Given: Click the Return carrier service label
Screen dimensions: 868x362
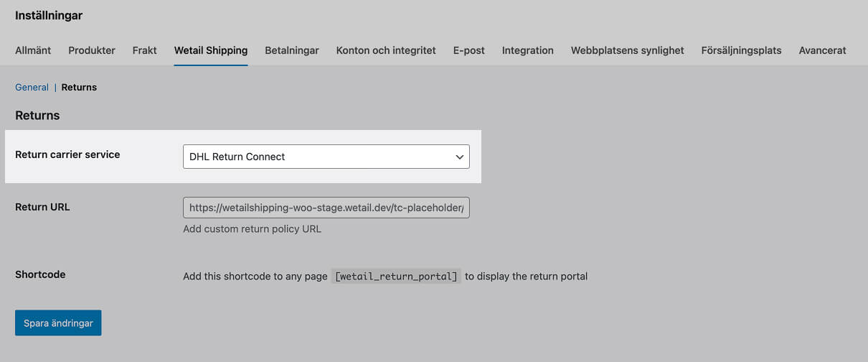Looking at the screenshot, I should click(x=67, y=154).
